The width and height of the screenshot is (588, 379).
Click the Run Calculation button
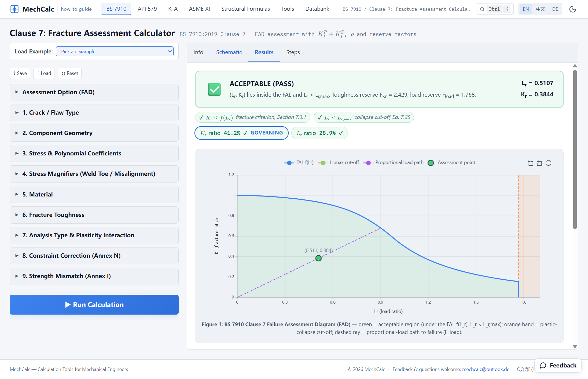94,305
